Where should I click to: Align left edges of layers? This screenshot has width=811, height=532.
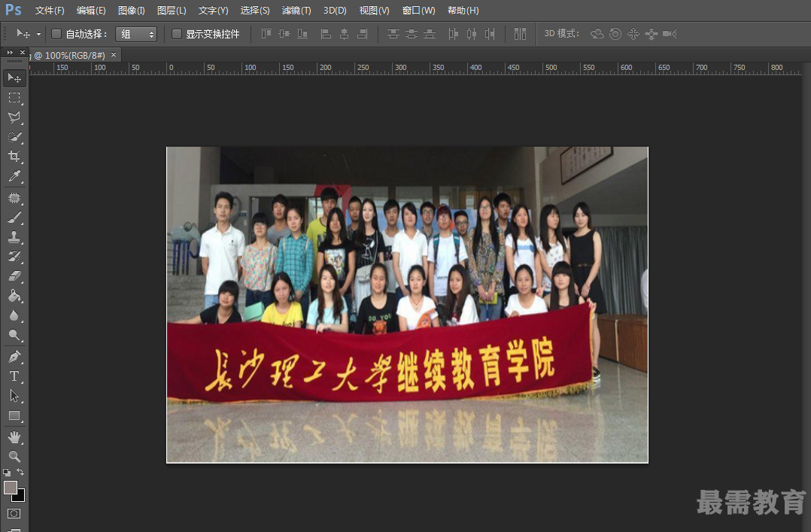coord(326,34)
